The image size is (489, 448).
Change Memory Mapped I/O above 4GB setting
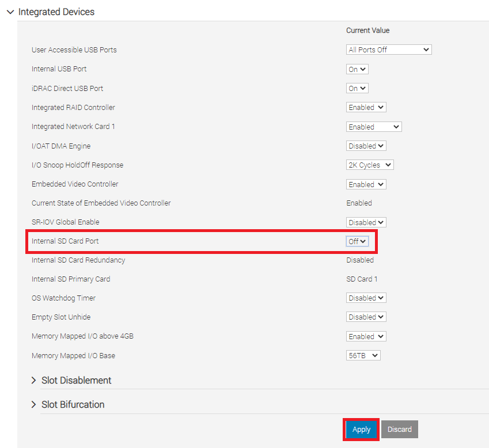tap(366, 336)
